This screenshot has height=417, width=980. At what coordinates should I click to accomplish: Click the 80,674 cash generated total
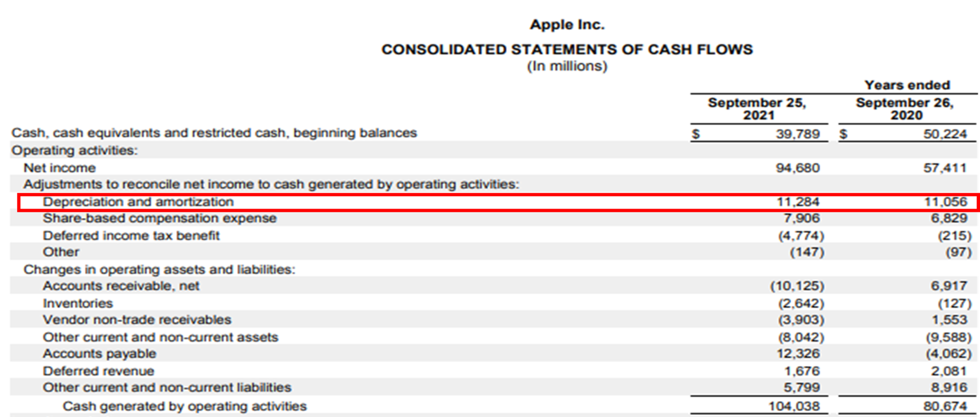pos(945,406)
